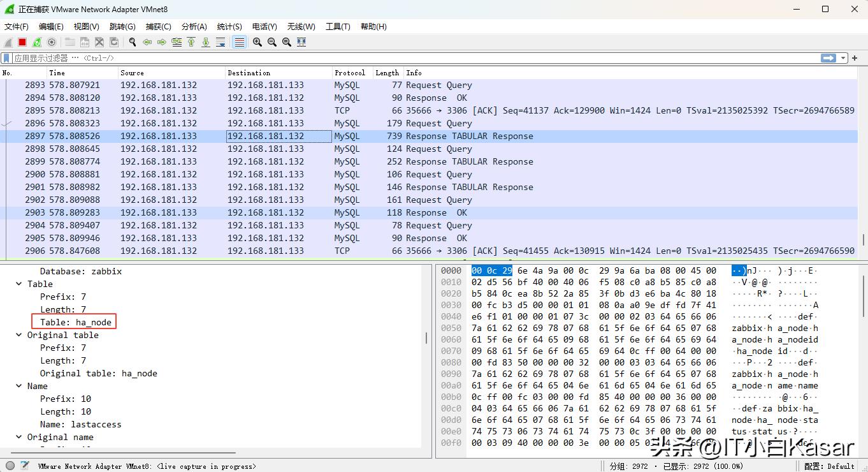Open the 无线(W) menu
This screenshot has height=472, width=868.
tap(301, 27)
